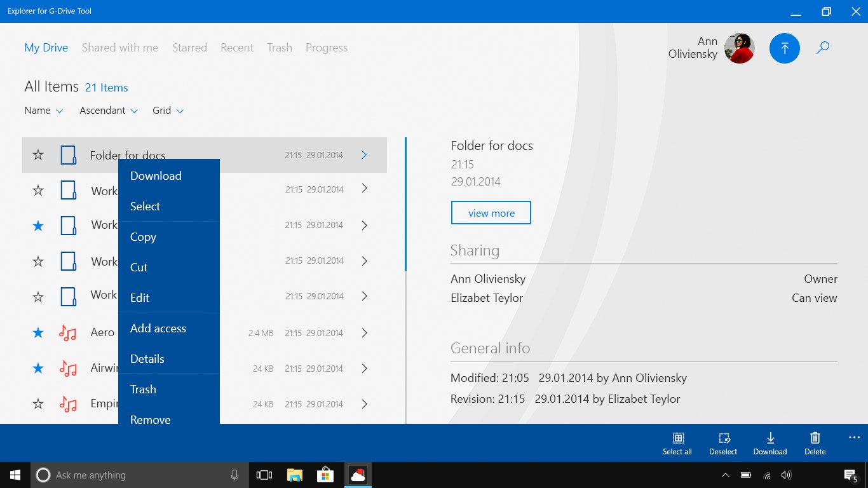The height and width of the screenshot is (488, 868).
Task: Click the Owner permission text
Action: (821, 279)
